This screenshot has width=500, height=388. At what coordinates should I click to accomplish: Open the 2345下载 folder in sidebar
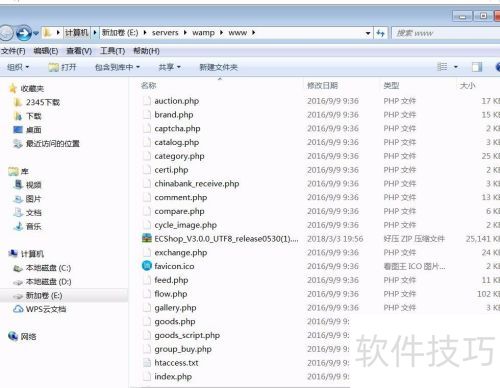point(43,102)
